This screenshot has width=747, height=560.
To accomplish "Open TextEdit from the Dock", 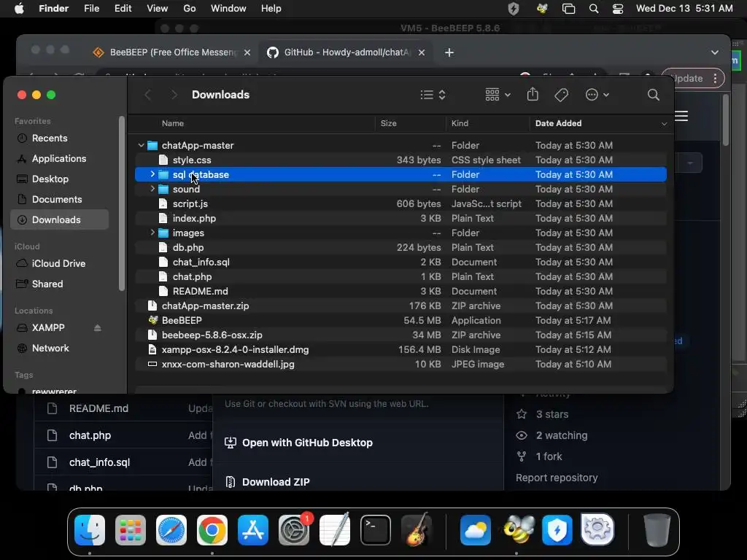I will point(335,530).
